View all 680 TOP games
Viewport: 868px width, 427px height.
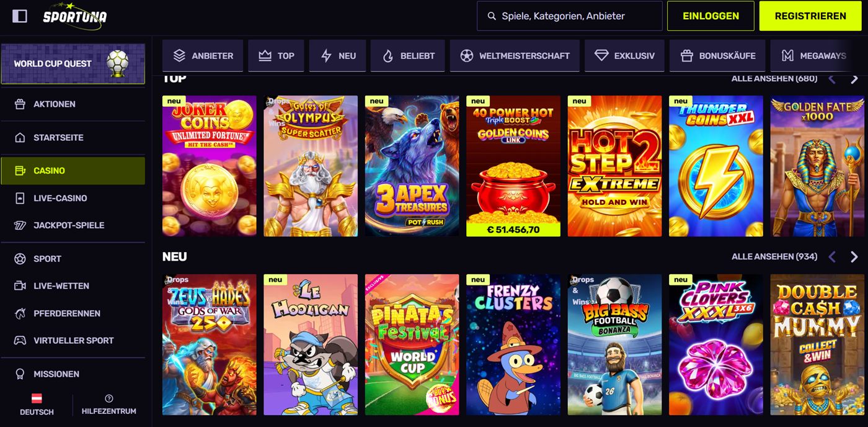(x=774, y=79)
